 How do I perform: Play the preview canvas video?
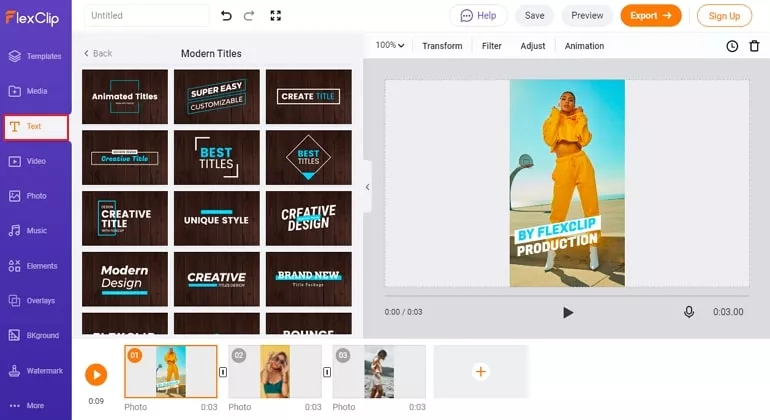click(x=568, y=312)
